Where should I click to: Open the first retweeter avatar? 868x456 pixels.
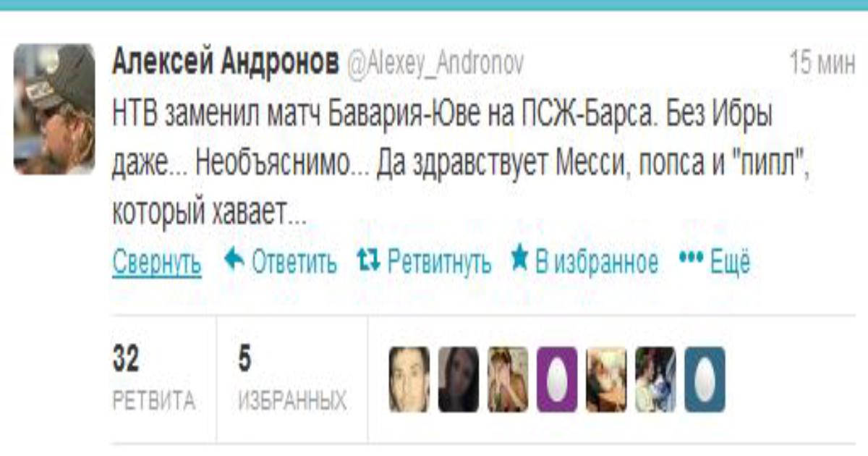(x=409, y=379)
